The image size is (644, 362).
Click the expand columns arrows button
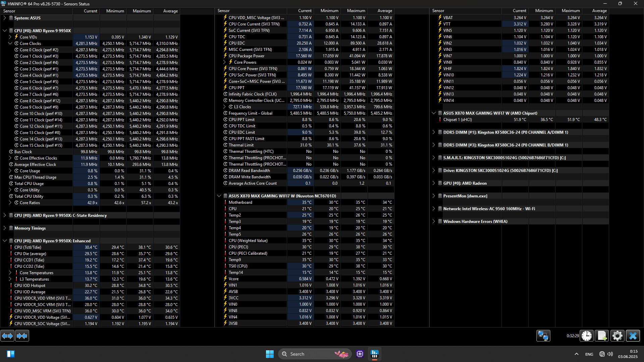pos(7,336)
